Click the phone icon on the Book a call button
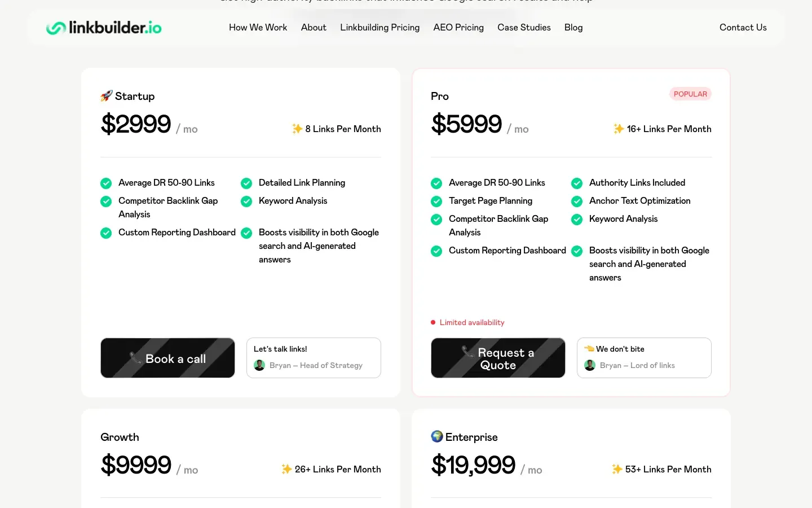Viewport: 812px width, 508px height. (135, 358)
